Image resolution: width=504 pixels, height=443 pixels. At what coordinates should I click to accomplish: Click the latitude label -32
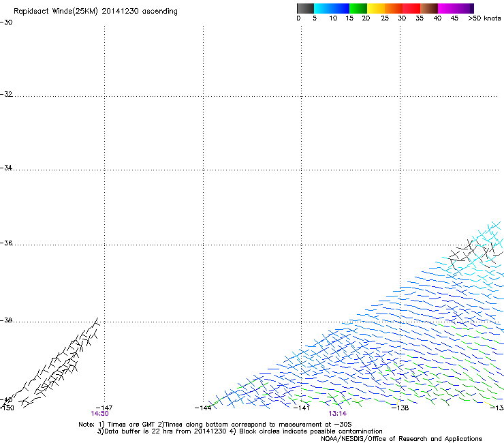pos(6,94)
